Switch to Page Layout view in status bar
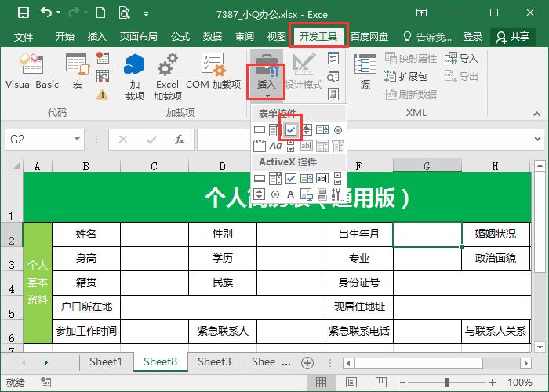The width and height of the screenshot is (549, 392). click(x=351, y=383)
